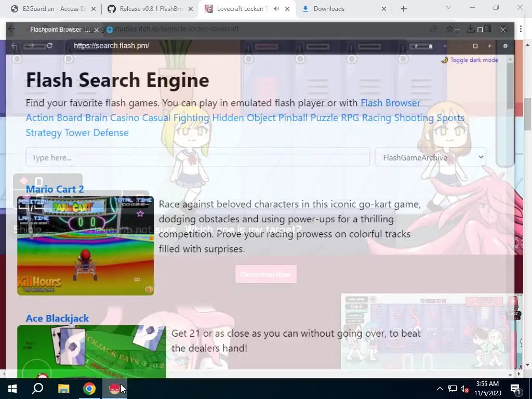Viewport: 532px width, 399px height.
Task: Open the Windows Start menu
Action: 12,389
